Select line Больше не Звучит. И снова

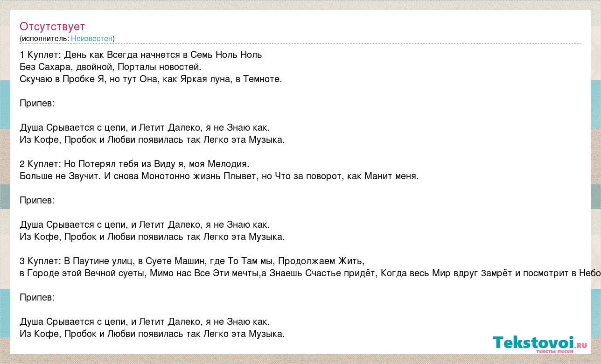[219, 176]
